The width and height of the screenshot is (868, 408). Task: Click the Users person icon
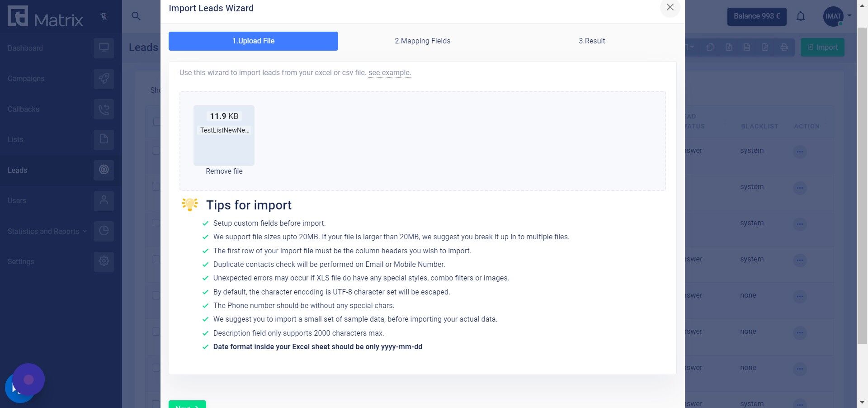point(104,200)
